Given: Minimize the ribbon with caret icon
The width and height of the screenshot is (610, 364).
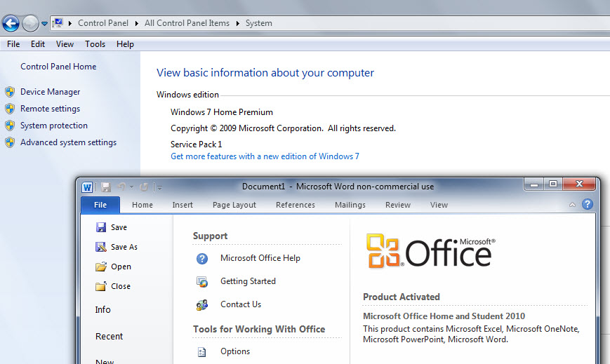Looking at the screenshot, I should pos(572,205).
